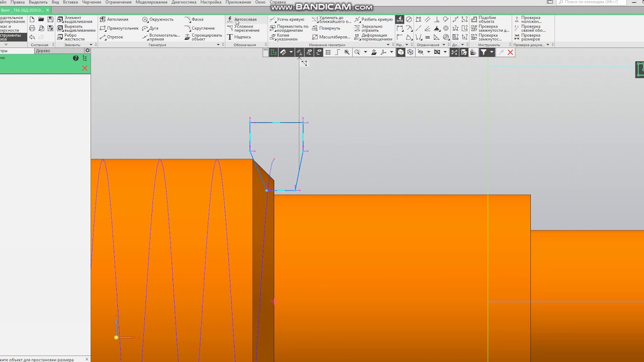Click the open file folder icon
The image size is (644, 362).
click(x=41, y=20)
